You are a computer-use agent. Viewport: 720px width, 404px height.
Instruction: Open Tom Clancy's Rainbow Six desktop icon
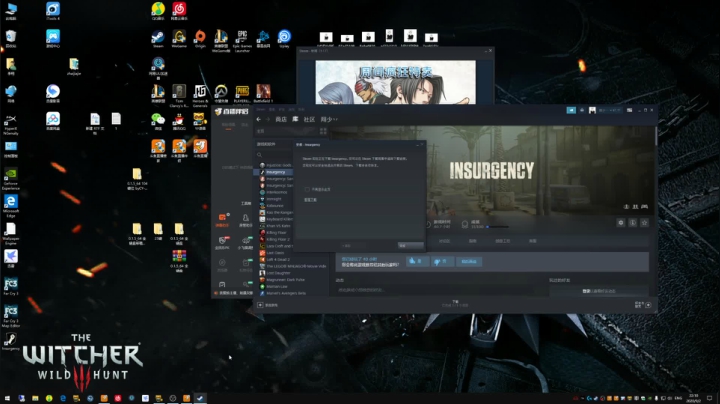[179, 96]
